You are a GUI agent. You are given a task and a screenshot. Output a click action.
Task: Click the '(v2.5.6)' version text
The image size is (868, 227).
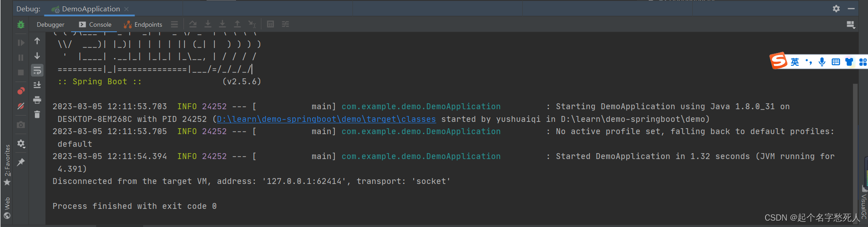pos(242,82)
